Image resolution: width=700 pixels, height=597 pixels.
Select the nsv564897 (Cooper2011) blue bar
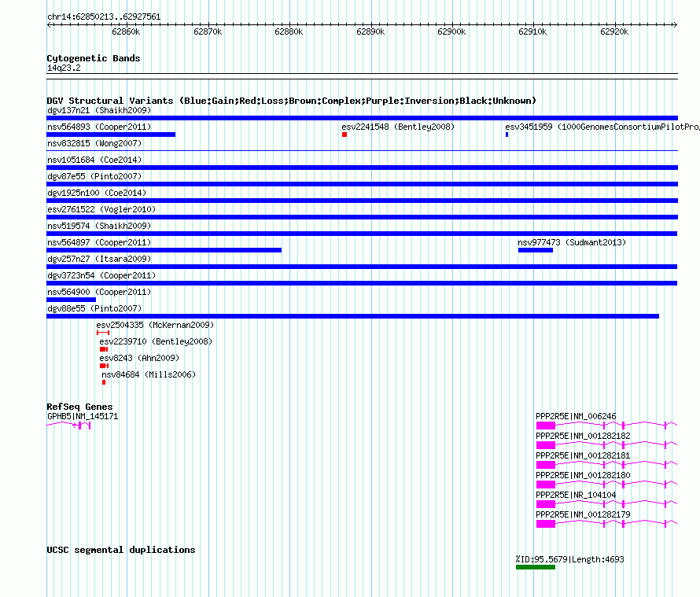pyautogui.click(x=164, y=250)
